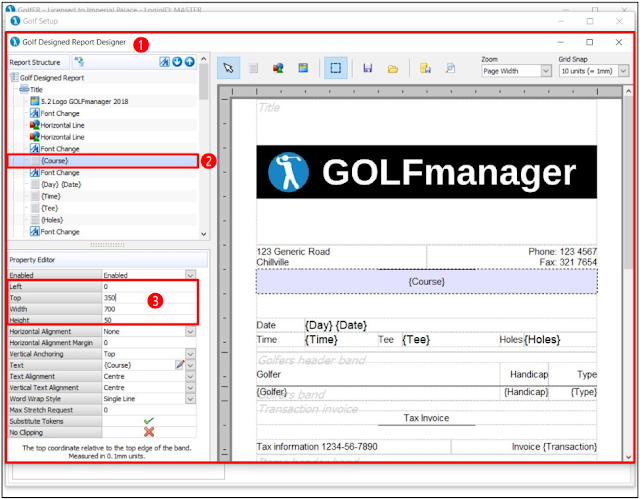
Task: Open print preview with the magnifier page icon
Action: [450, 68]
